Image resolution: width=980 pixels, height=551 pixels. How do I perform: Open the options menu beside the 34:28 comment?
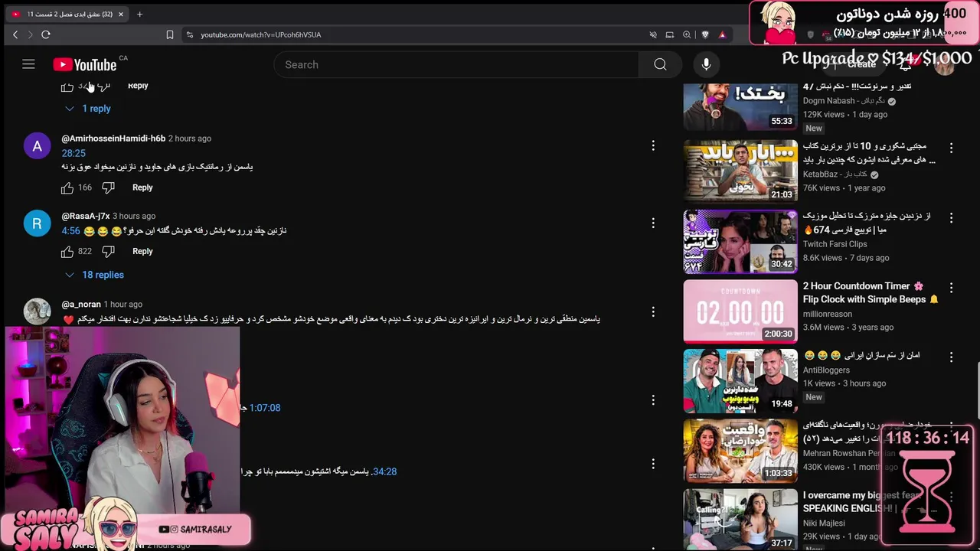coord(653,464)
